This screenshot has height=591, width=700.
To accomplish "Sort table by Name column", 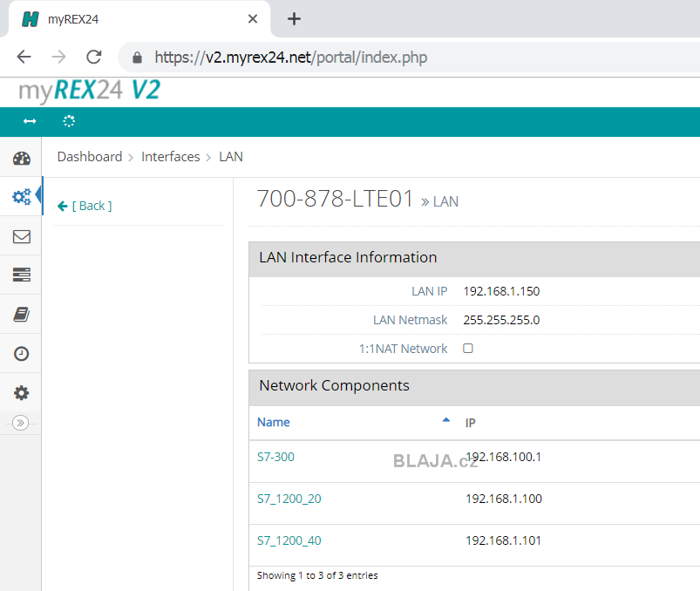I will [273, 422].
